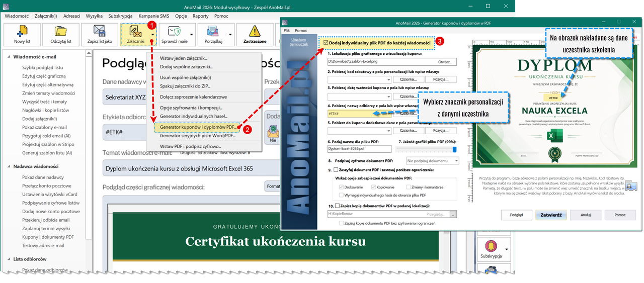Open the Subskrypcja dropdown arrow

tap(507, 249)
